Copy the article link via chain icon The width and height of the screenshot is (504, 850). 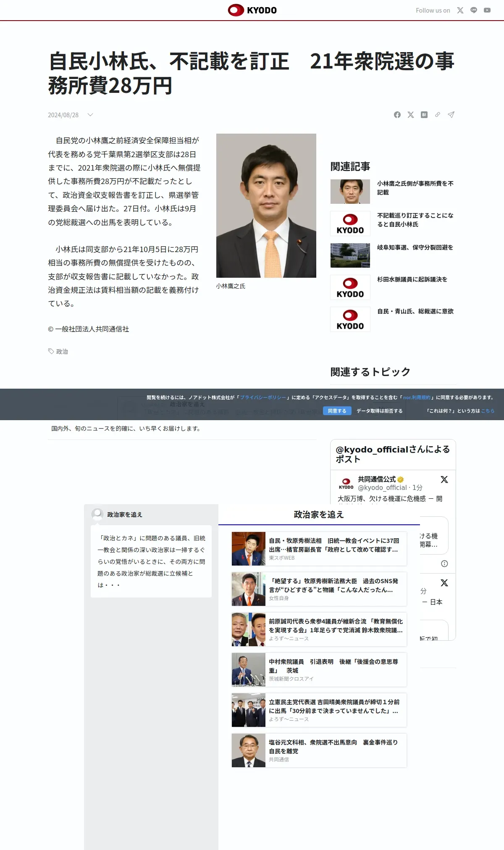click(438, 115)
